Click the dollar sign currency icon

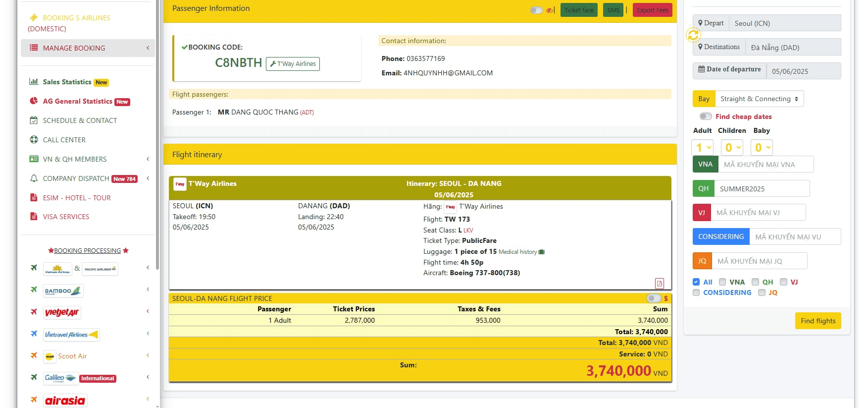coord(666,298)
